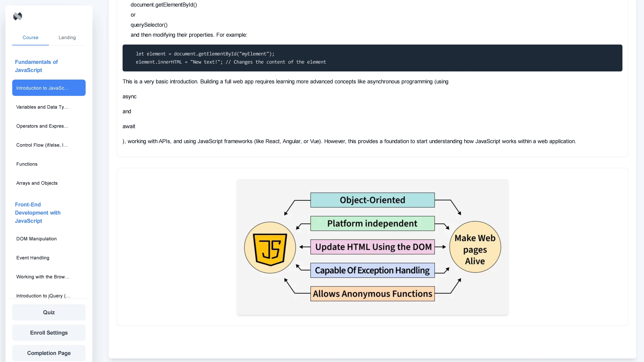This screenshot has height=362, width=644.
Task: Select the Working with the Browser lesson
Action: pos(43,277)
